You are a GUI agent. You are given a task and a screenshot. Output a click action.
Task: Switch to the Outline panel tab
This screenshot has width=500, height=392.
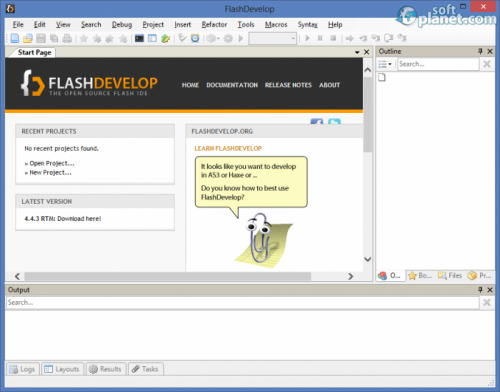point(391,276)
